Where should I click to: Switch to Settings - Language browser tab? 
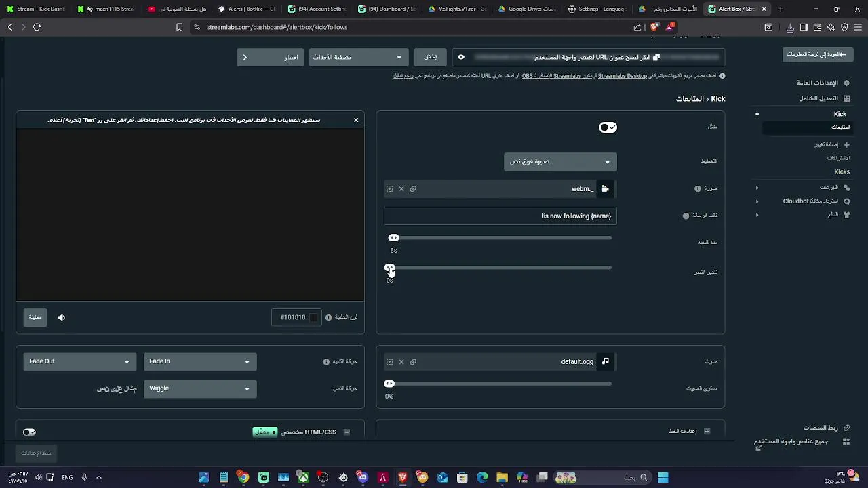tap(597, 9)
